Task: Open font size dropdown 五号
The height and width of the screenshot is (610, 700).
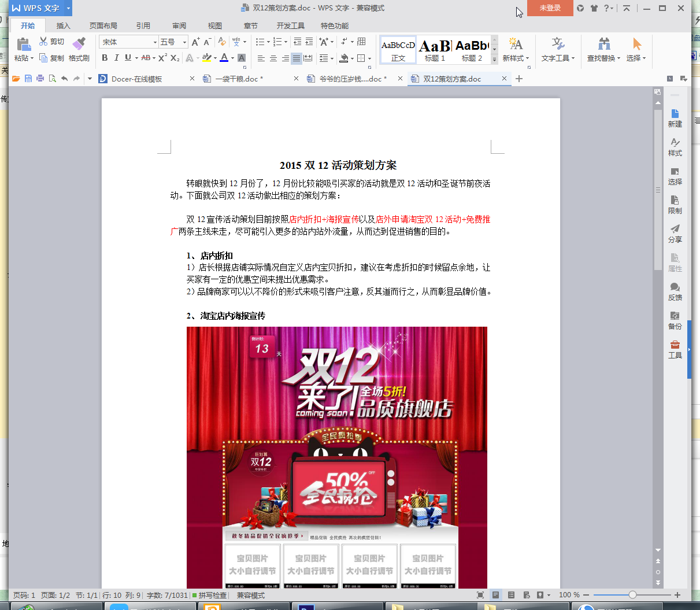Action: coord(184,42)
